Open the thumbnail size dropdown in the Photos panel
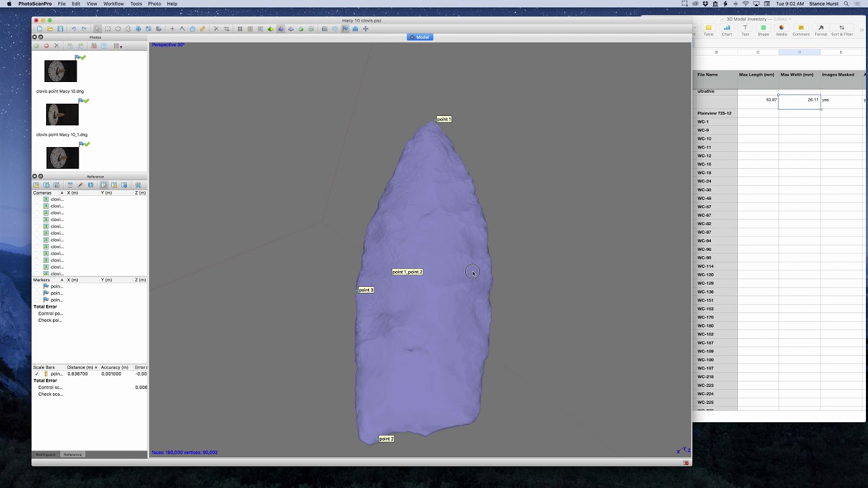Viewport: 868px width, 488px height. (x=118, y=45)
